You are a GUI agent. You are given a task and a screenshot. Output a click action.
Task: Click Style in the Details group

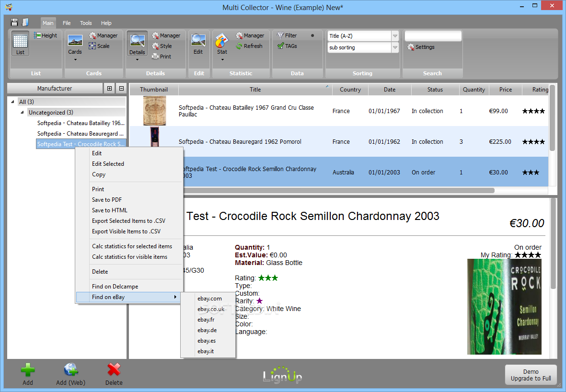click(x=162, y=46)
